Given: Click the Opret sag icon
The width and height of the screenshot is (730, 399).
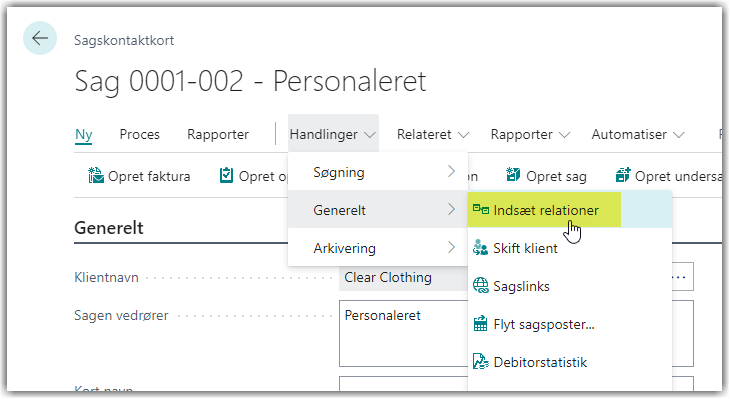Looking at the screenshot, I should (513, 175).
